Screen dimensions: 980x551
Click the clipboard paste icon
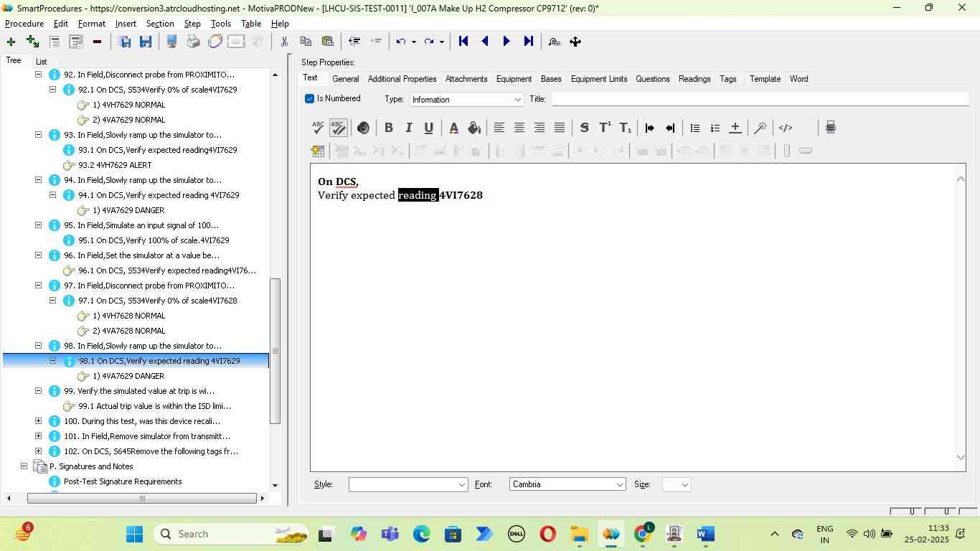328,42
